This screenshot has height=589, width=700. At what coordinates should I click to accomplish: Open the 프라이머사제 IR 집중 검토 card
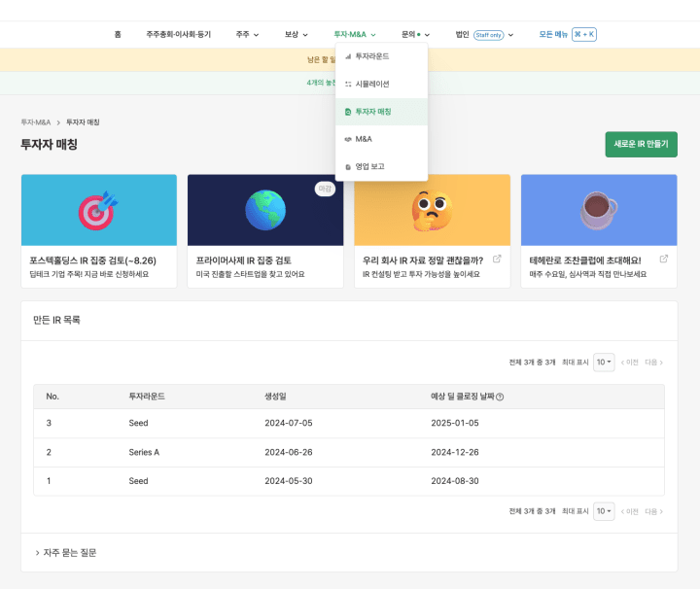coord(265,231)
